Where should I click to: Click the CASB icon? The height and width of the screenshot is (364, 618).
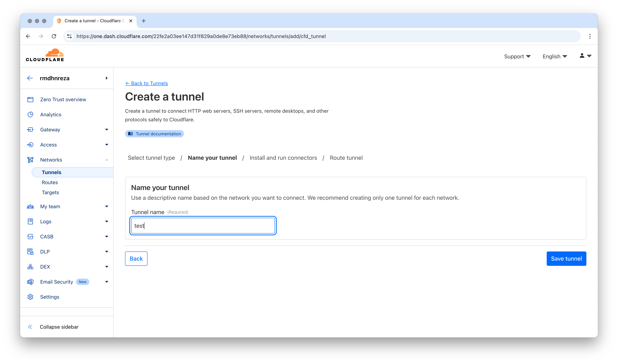point(30,237)
